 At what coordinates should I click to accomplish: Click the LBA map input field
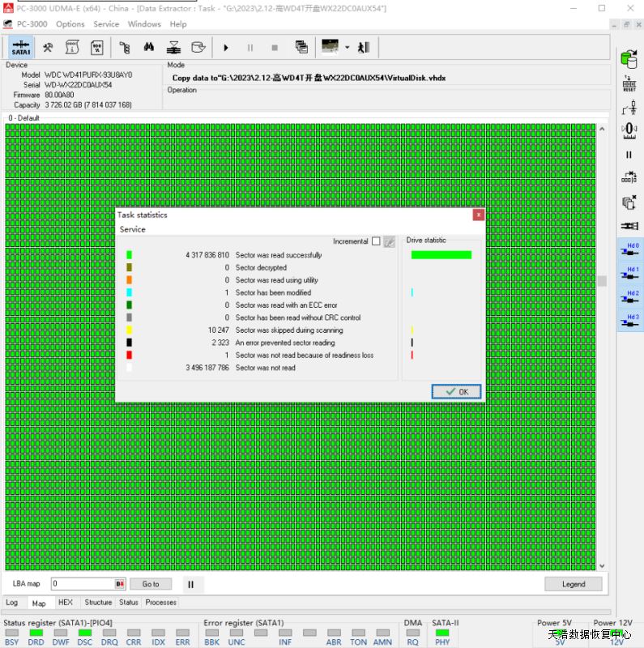[x=83, y=584]
